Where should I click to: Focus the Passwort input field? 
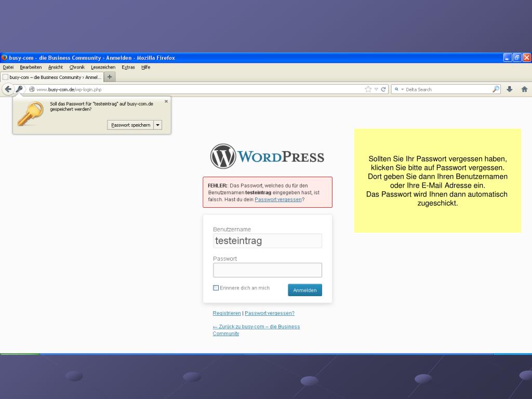[x=267, y=270]
